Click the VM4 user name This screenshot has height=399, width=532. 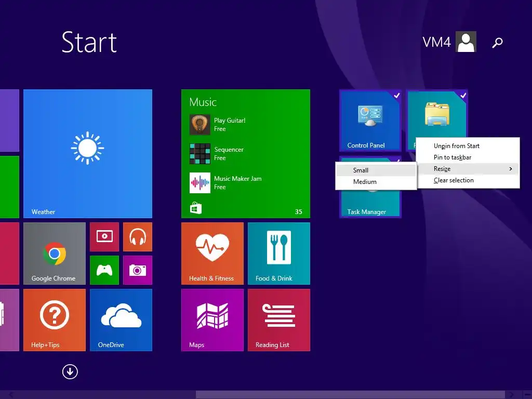[x=436, y=42]
